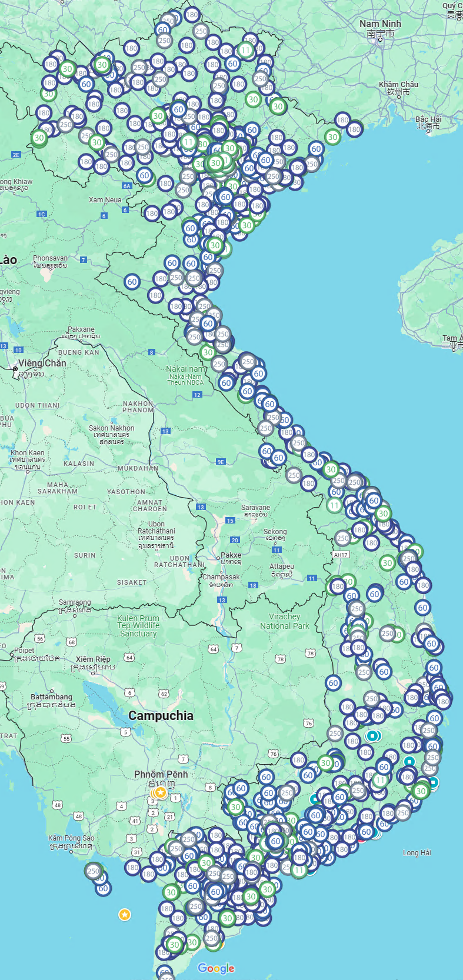This screenshot has height=980, width=463.
Task: Select the 250 marker on island near Kâm Póng Sao
Action: point(94,871)
